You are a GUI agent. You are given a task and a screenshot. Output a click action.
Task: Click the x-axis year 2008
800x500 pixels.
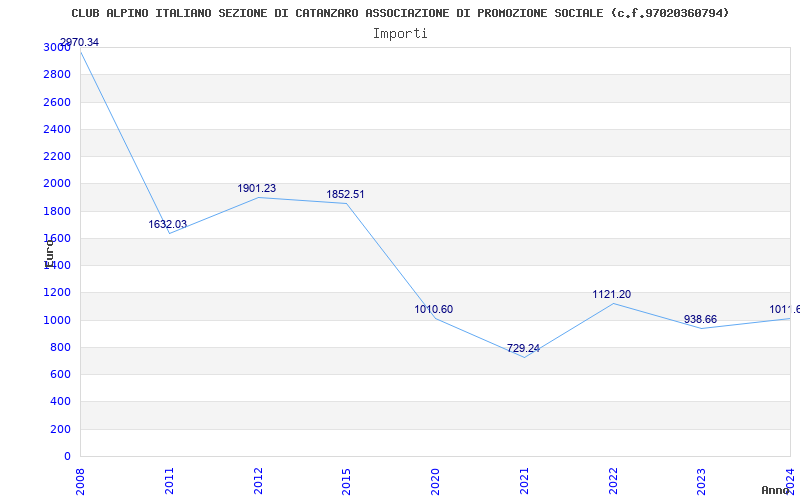coord(80,481)
